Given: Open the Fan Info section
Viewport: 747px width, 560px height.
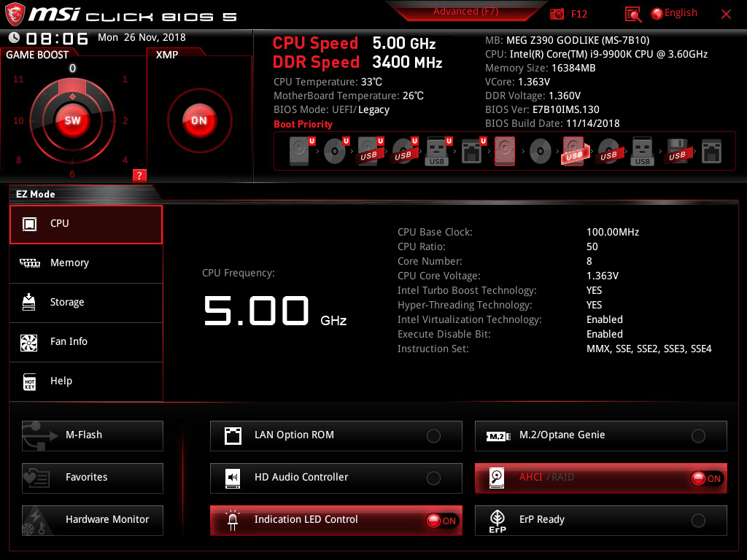Looking at the screenshot, I should [x=86, y=341].
